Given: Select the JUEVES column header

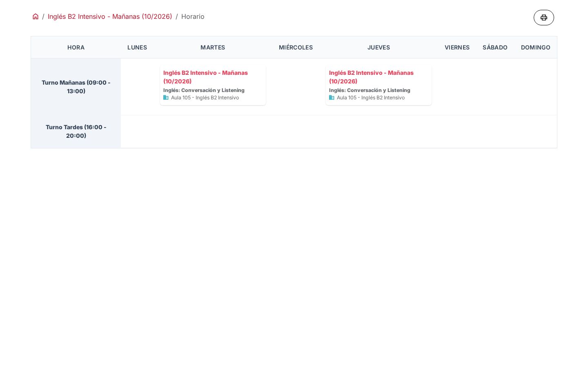Looking at the screenshot, I should (379, 47).
